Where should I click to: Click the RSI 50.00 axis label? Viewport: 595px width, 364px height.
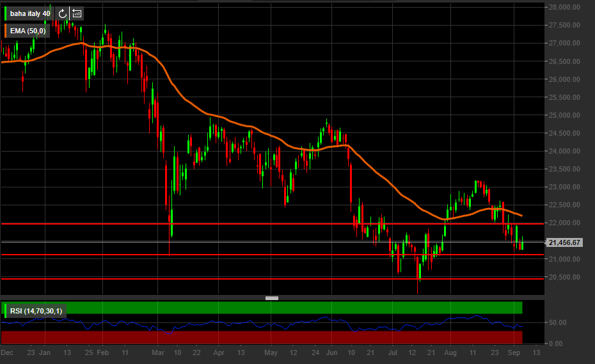pos(557,322)
